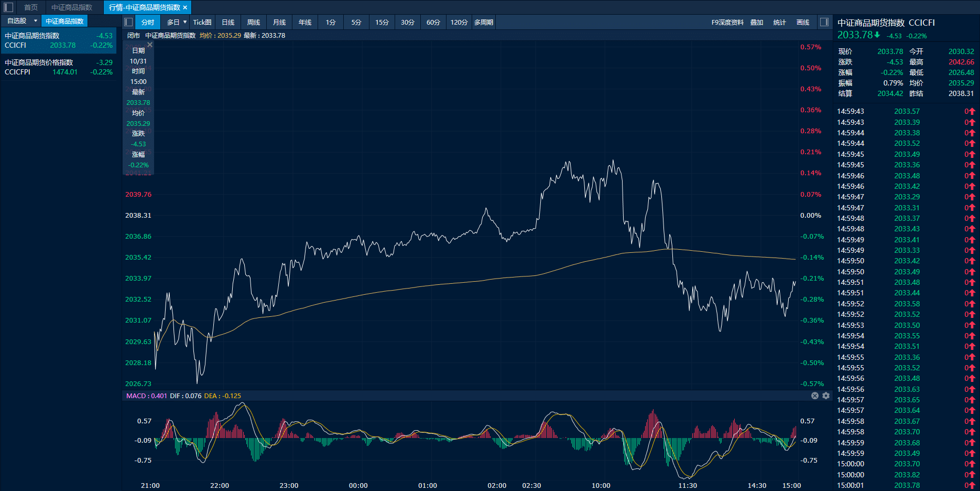The width and height of the screenshot is (980, 491).
Task: Switch to Tick图 view
Action: coord(202,22)
